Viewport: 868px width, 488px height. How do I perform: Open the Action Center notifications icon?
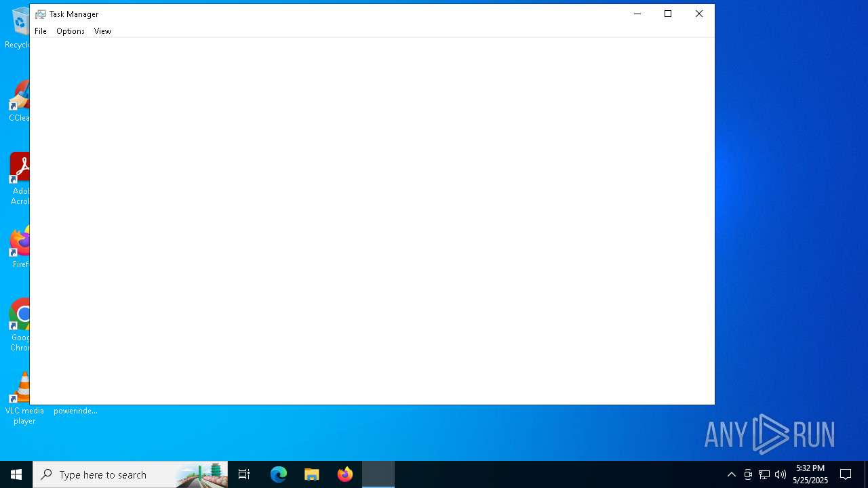point(846,474)
